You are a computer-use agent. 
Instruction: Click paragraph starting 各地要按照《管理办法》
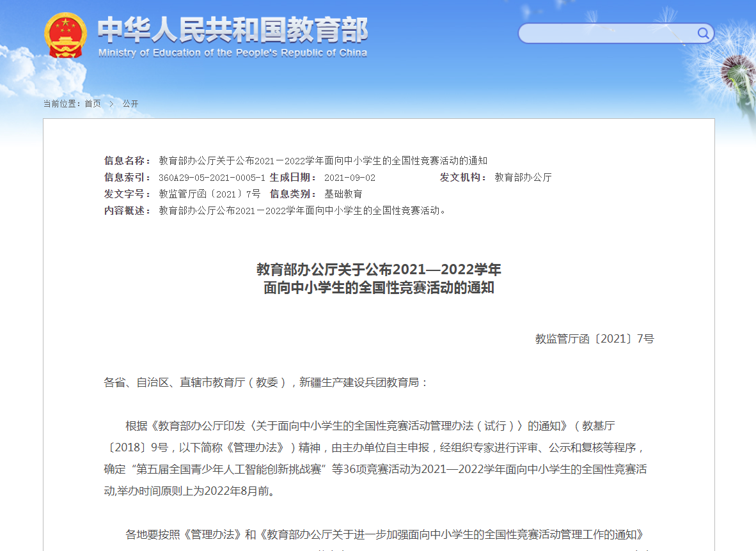click(x=384, y=534)
